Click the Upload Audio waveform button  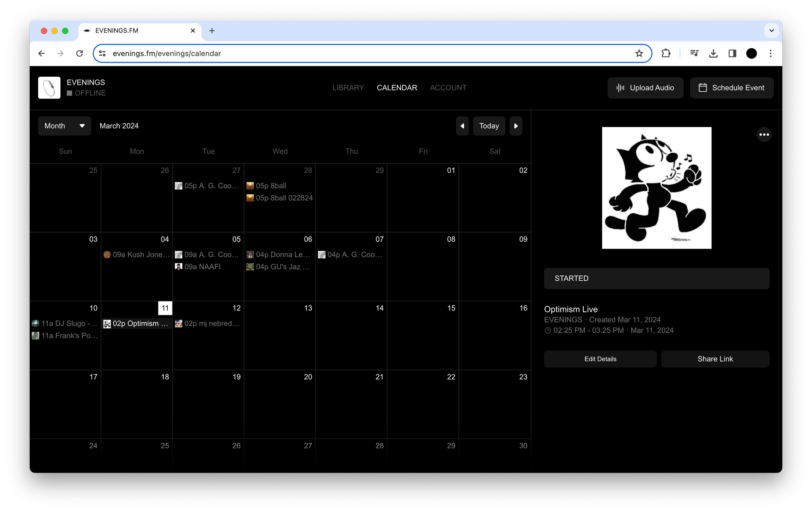pyautogui.click(x=645, y=88)
